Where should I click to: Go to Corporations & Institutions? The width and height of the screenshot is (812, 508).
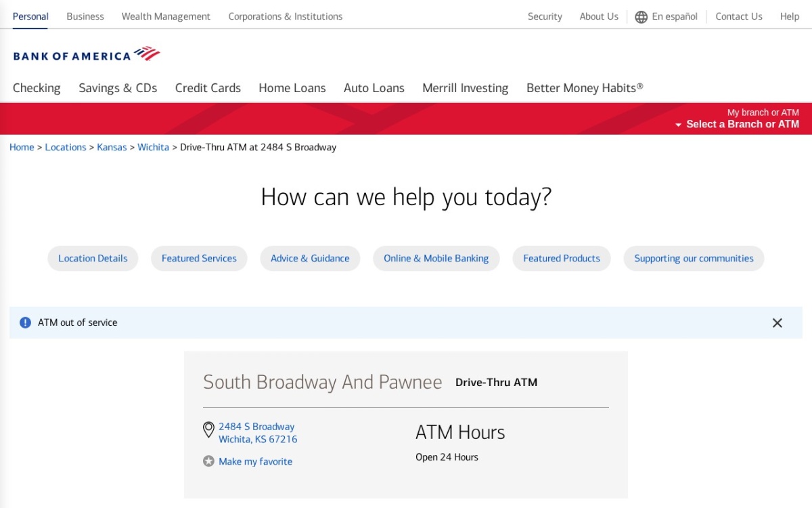[286, 16]
